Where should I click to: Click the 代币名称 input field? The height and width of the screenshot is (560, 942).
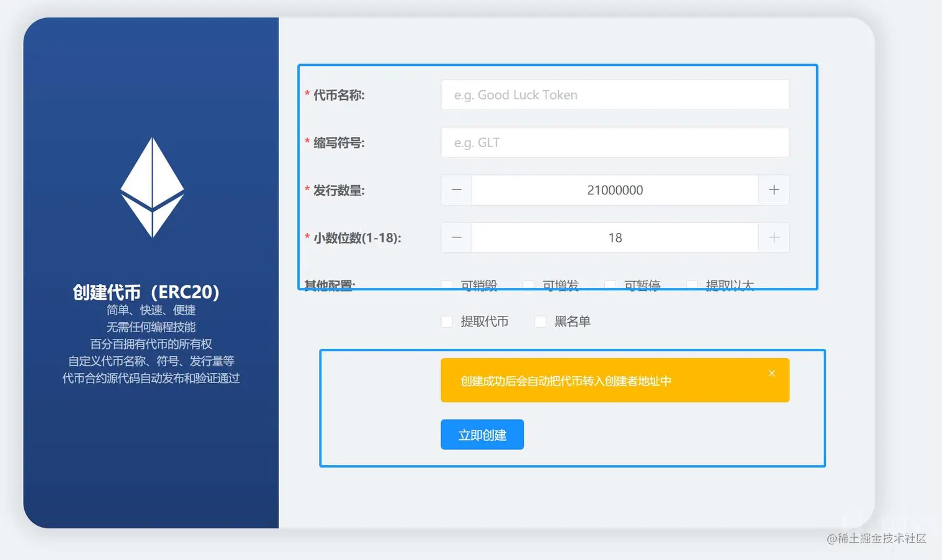(x=614, y=95)
